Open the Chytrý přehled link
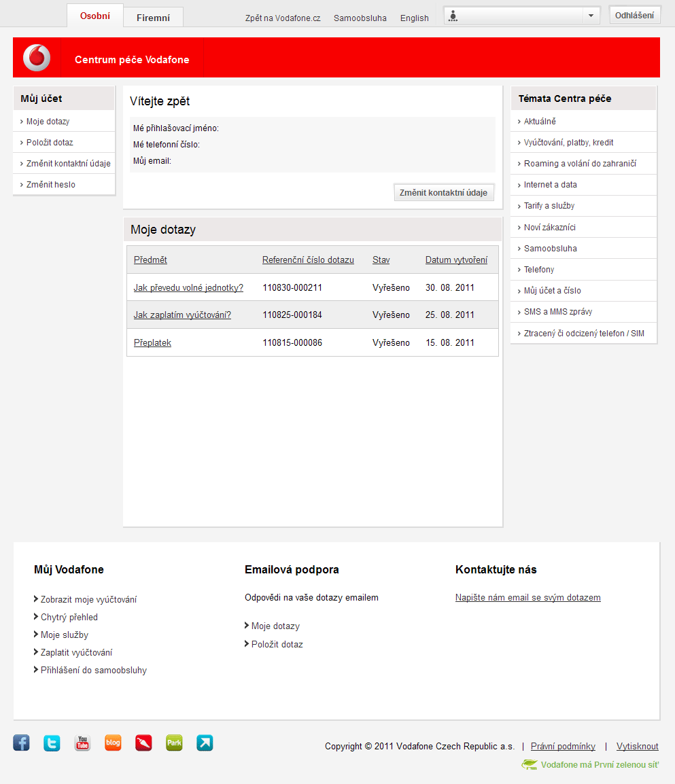 tap(69, 617)
